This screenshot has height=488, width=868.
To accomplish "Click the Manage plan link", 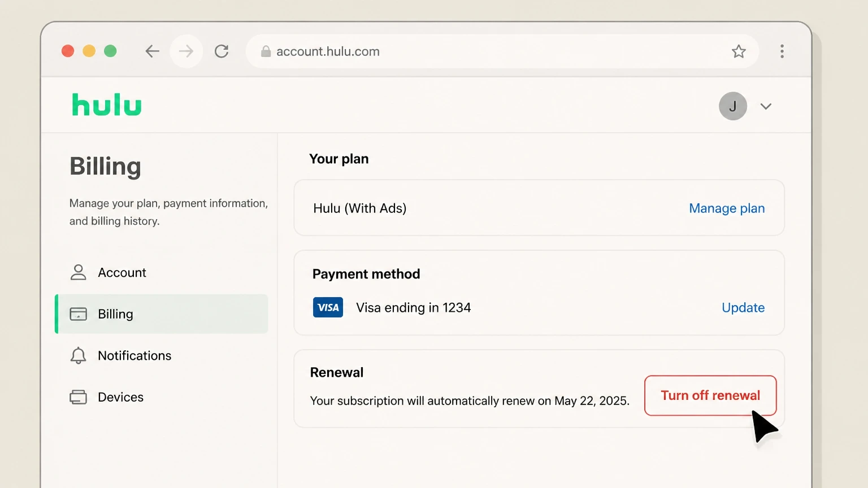I will click(727, 208).
